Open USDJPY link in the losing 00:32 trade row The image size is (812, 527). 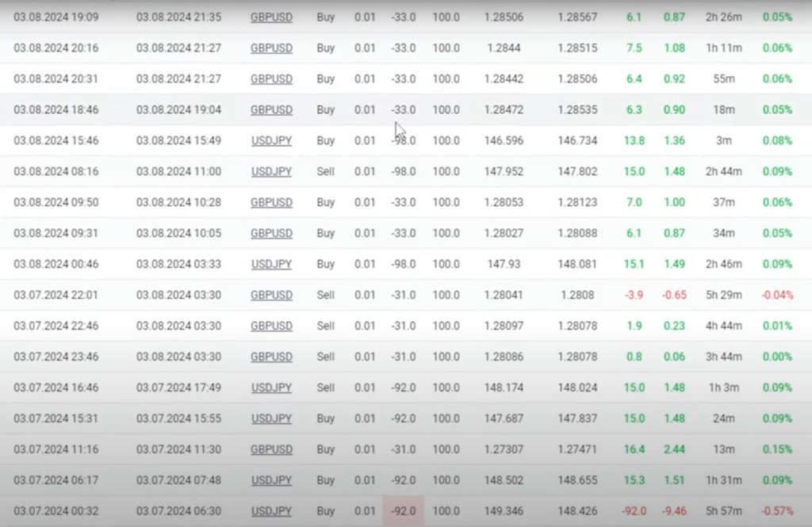click(271, 511)
